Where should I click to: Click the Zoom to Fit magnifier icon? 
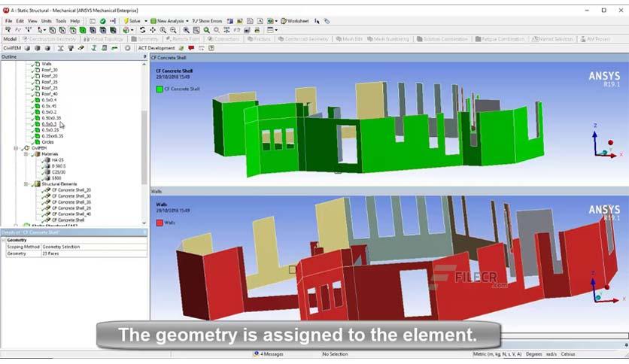coord(207,30)
